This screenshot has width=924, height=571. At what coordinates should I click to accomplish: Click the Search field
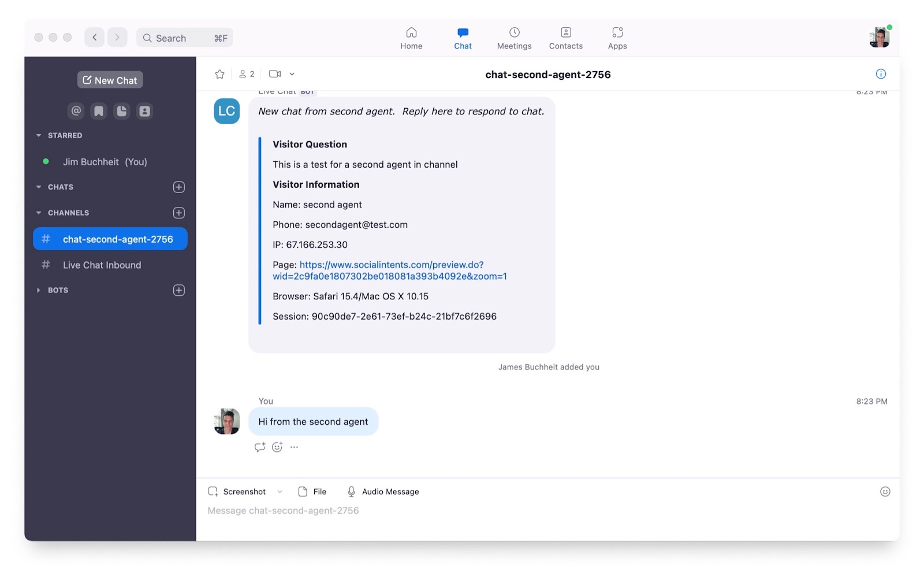(x=185, y=38)
